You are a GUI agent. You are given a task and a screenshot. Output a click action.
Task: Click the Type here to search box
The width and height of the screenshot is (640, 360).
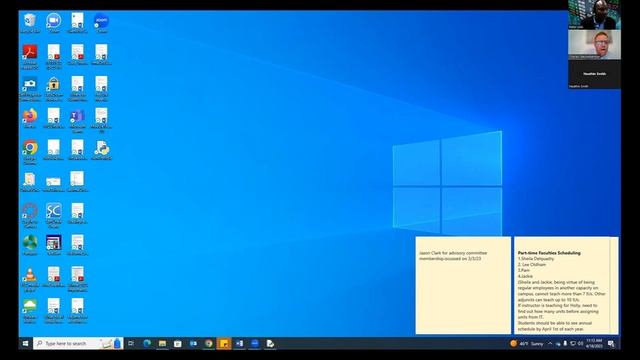coord(78,344)
